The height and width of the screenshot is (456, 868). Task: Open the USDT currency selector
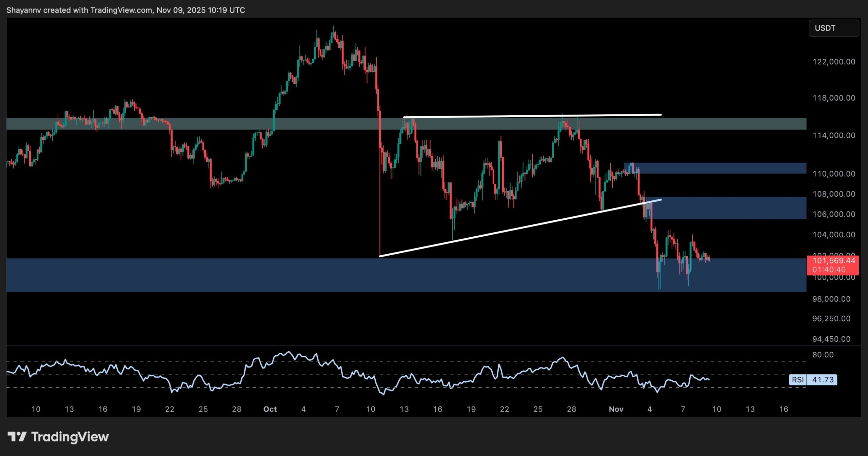pyautogui.click(x=833, y=28)
